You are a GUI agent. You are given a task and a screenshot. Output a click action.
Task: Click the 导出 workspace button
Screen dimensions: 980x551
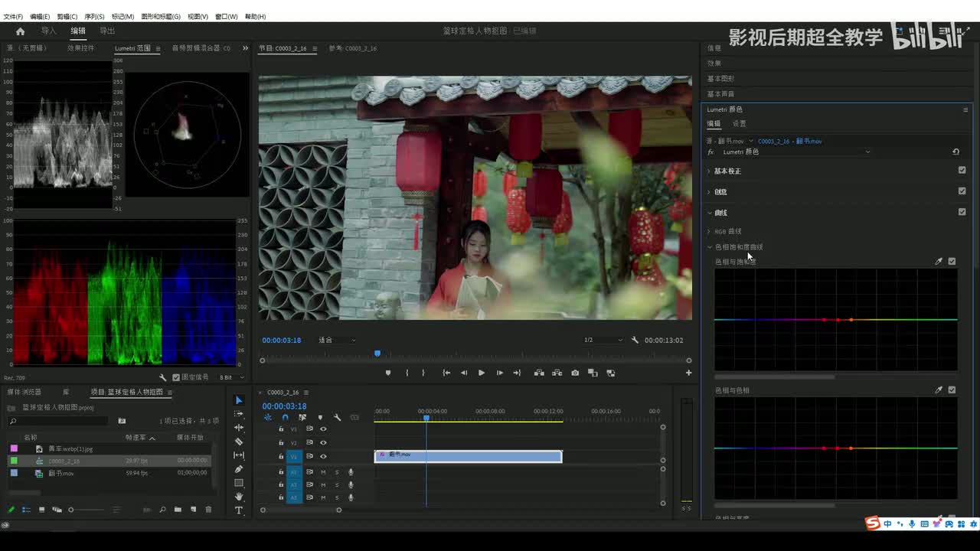pyautogui.click(x=107, y=31)
